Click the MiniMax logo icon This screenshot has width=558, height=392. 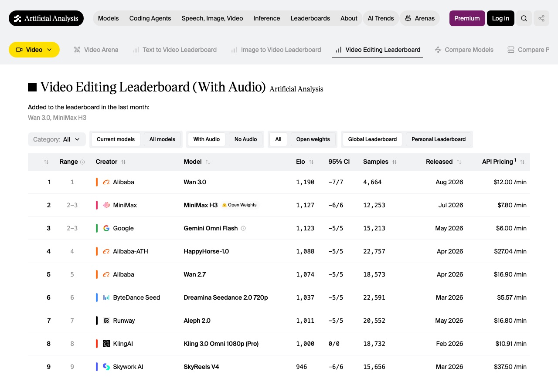[106, 205]
